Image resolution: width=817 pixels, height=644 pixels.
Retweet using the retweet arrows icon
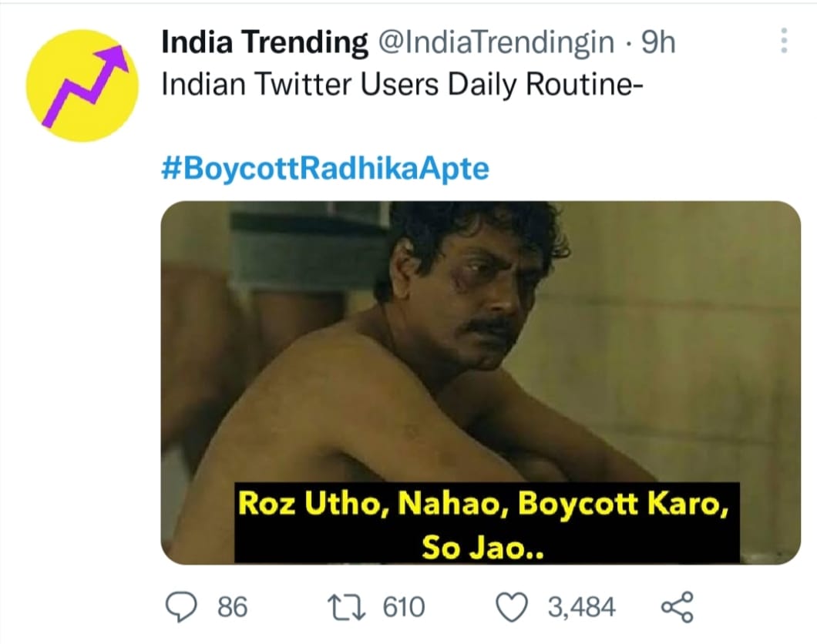357,607
